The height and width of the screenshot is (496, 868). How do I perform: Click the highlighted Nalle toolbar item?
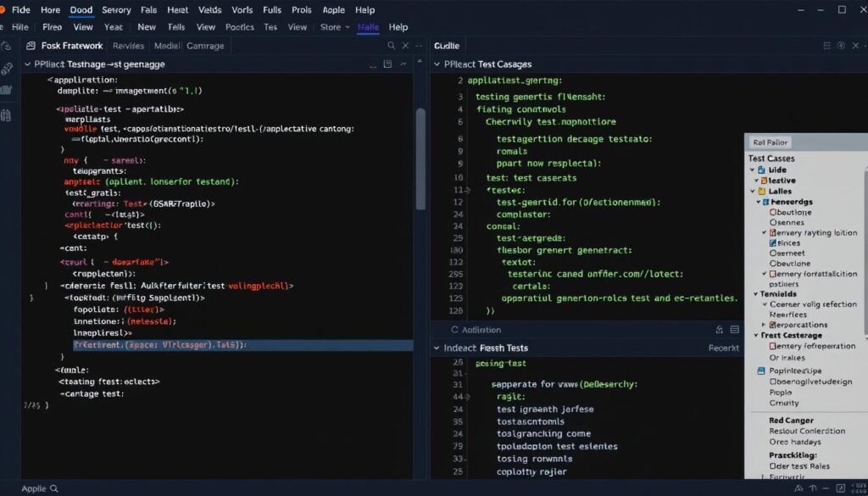(x=368, y=26)
